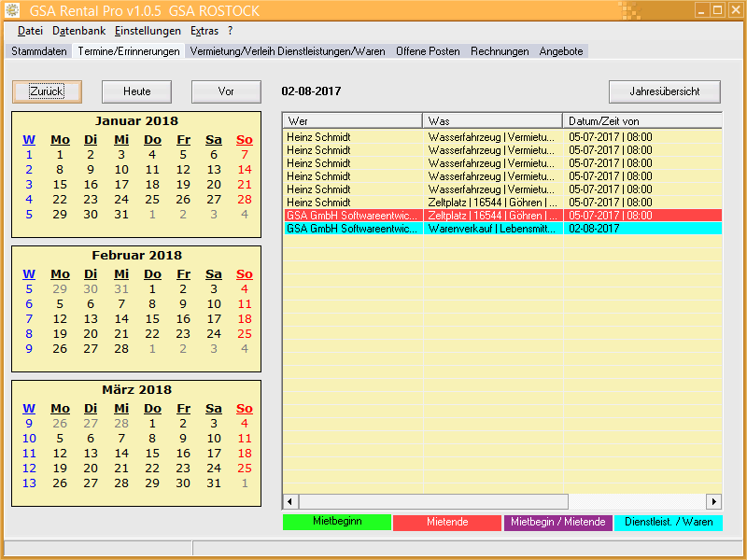This screenshot has width=747, height=560.
Task: Select 28 in the Februar 2018 calendar
Action: (x=121, y=348)
